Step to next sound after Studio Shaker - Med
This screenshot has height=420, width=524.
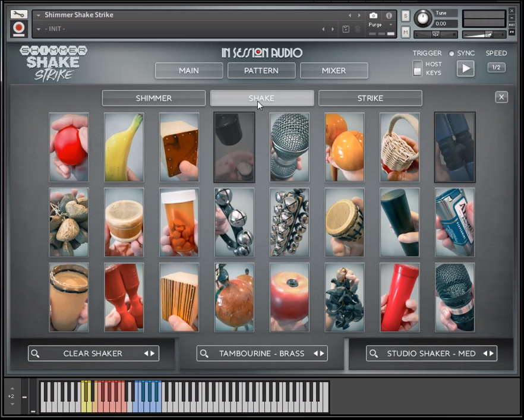coord(491,353)
